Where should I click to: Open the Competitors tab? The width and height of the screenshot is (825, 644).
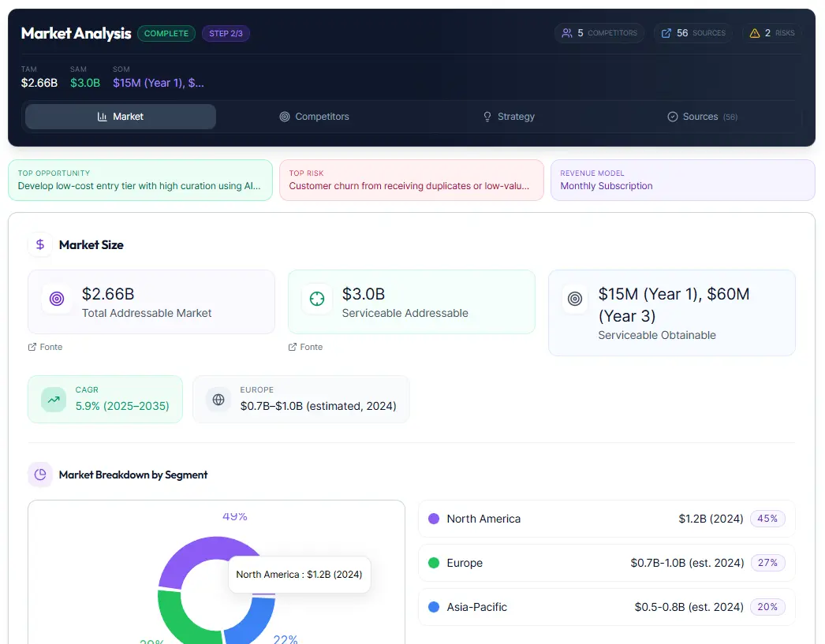tap(314, 117)
